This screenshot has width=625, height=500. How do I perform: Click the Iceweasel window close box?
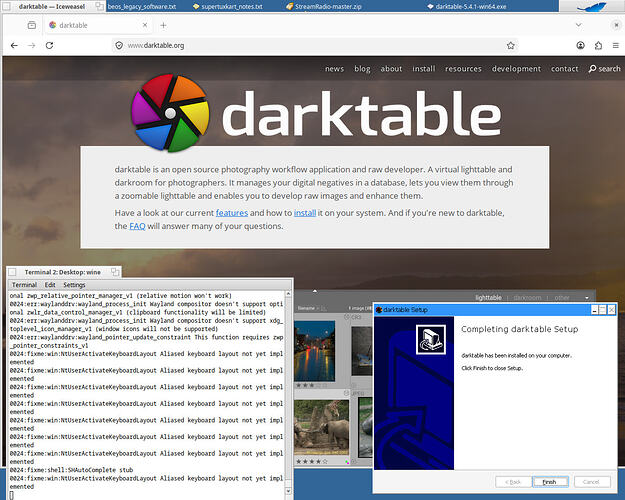tap(6, 6)
